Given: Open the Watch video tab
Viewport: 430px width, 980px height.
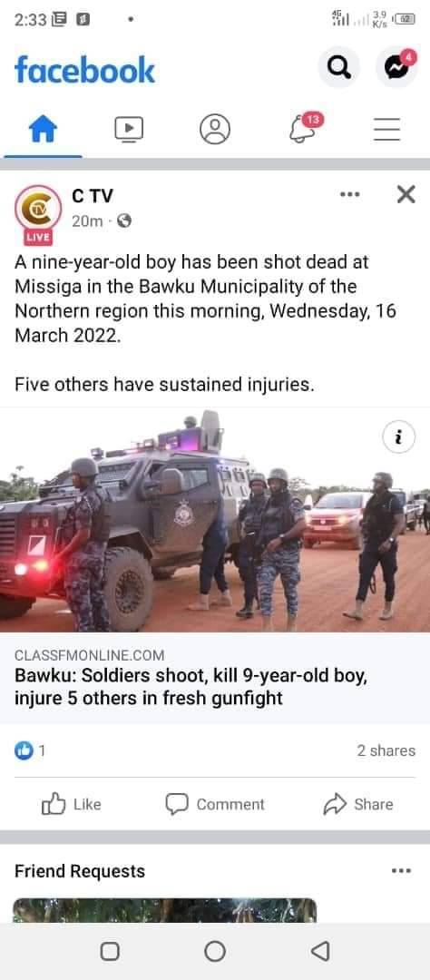Looking at the screenshot, I should tap(129, 130).
